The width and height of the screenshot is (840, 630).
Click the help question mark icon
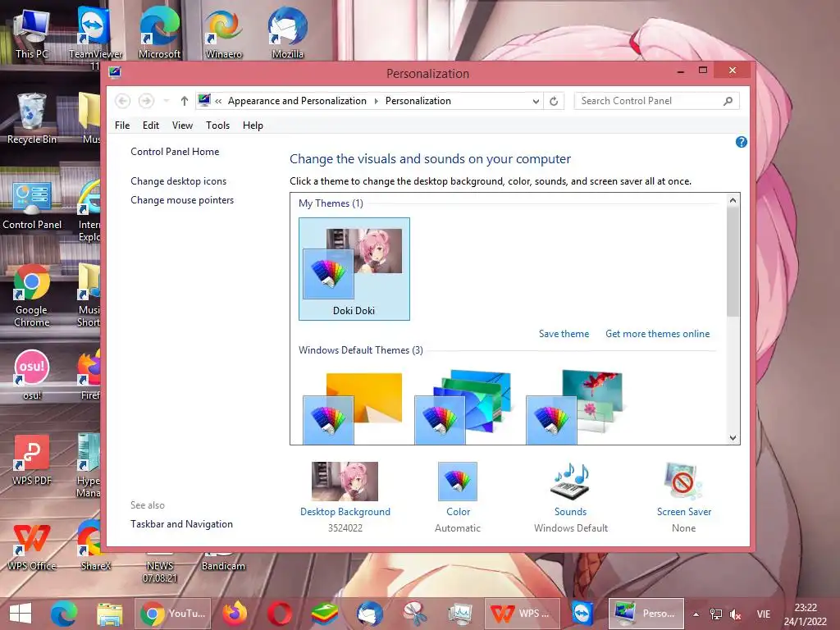tap(741, 142)
